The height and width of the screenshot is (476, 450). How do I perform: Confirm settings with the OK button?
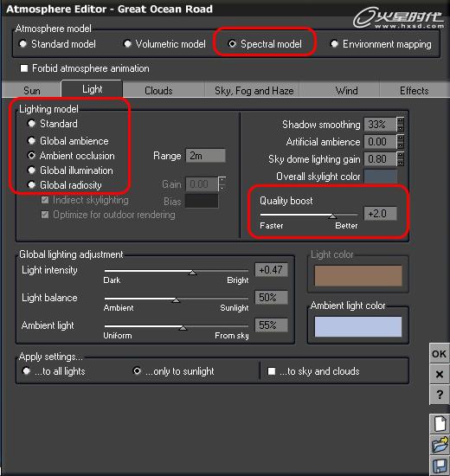click(440, 354)
